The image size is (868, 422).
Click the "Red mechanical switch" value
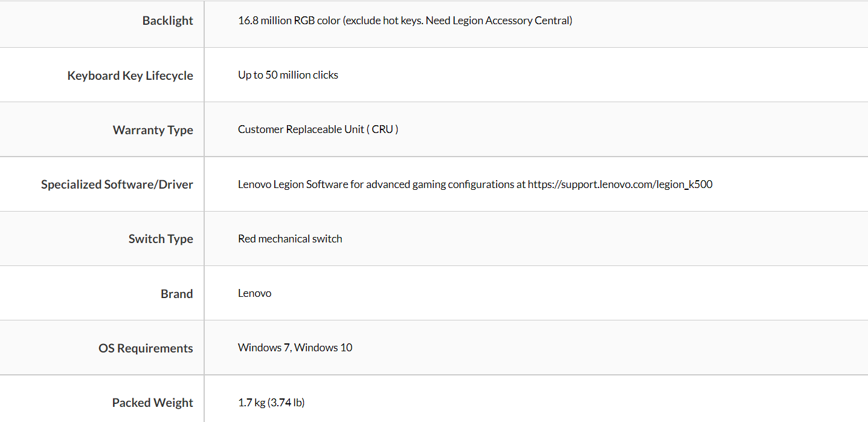[290, 239]
